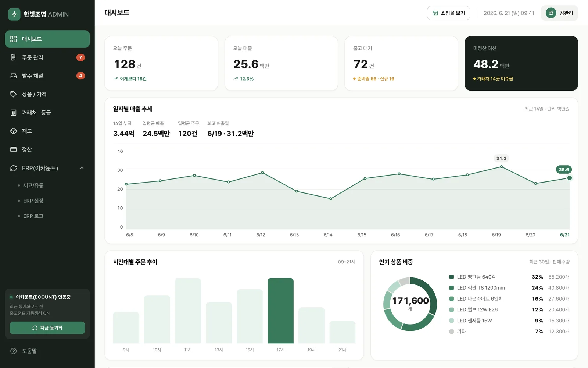Click the 쇼핑몰 보기 button
Viewport: 588px width, 368px height.
coord(448,13)
